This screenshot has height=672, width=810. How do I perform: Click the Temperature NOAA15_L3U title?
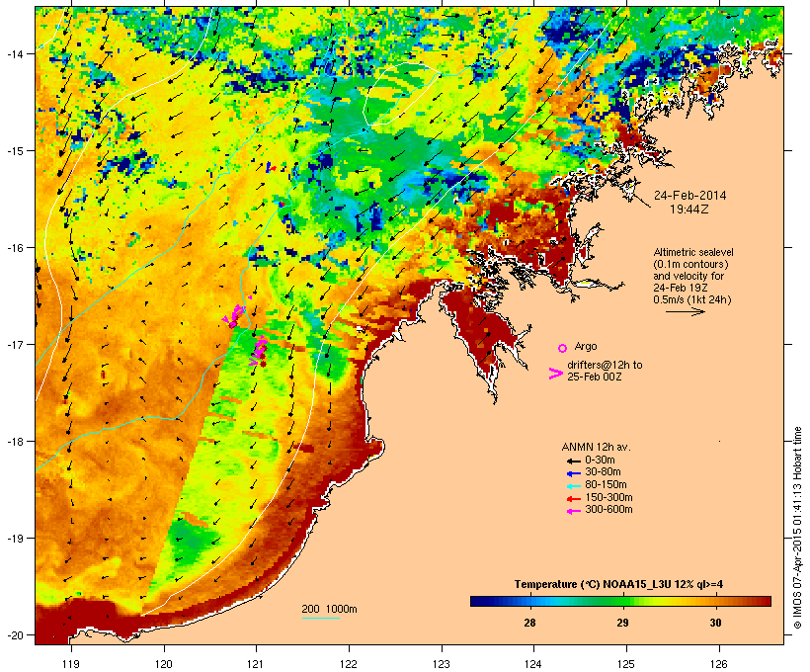(x=618, y=585)
